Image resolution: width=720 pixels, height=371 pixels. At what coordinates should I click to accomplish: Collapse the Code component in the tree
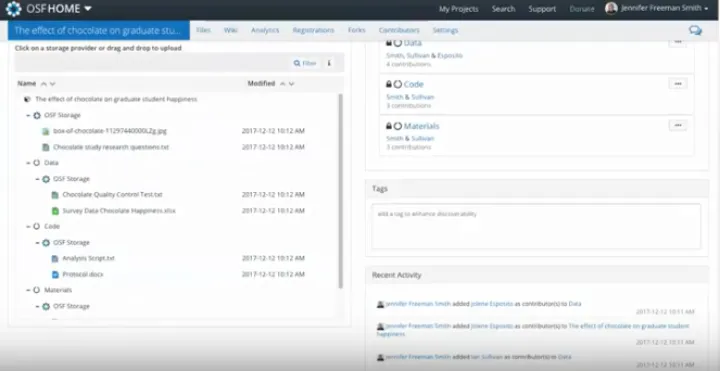[28, 226]
